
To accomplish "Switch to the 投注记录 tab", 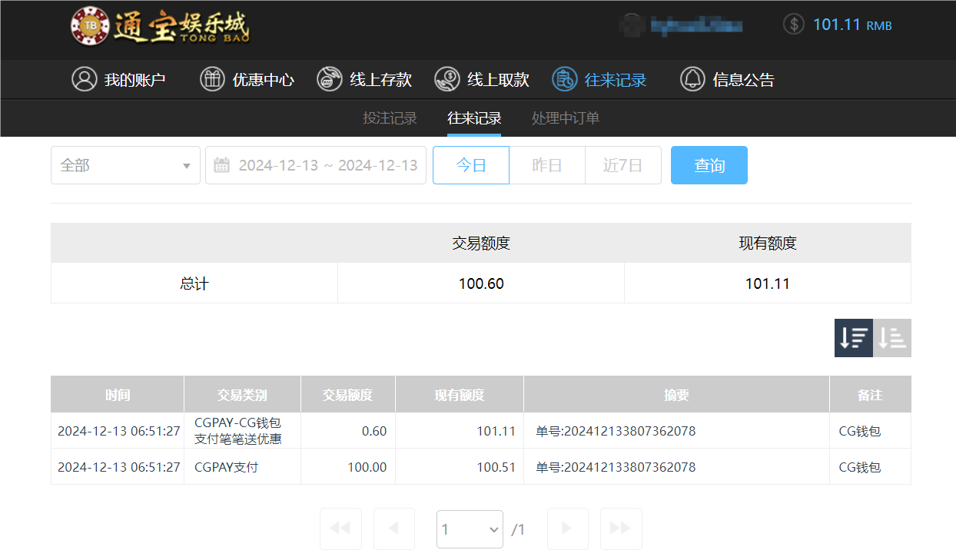I will (x=389, y=118).
